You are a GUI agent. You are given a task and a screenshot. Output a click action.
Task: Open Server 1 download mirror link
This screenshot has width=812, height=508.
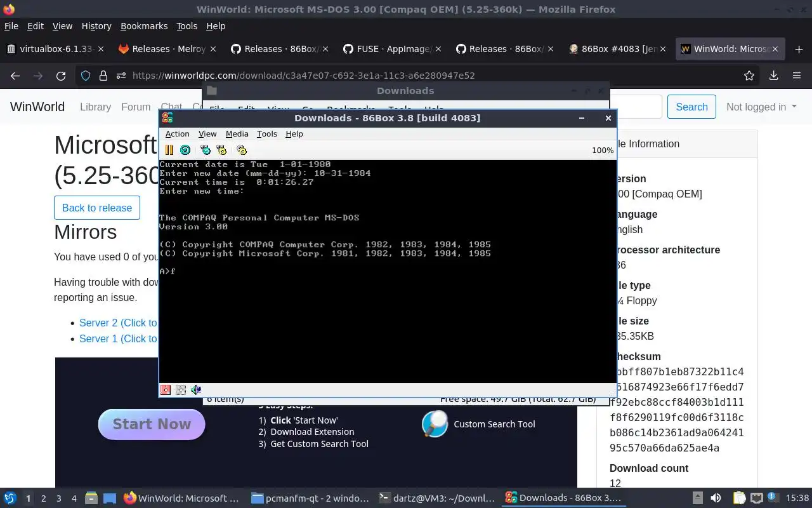(117, 339)
